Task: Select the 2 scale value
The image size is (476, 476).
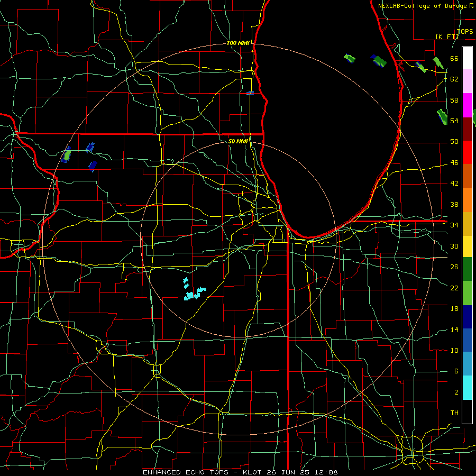Action: pos(456,392)
